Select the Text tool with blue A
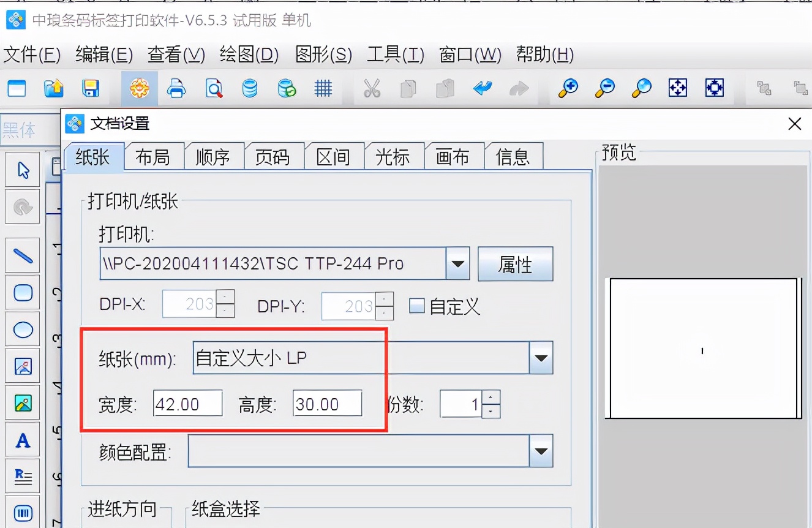Viewport: 812px width, 528px height. 22,439
